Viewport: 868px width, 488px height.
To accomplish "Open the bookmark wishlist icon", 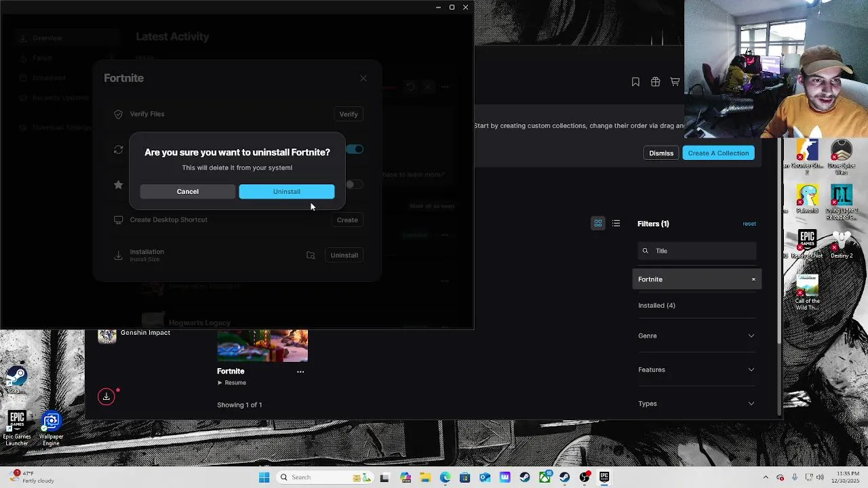I will (635, 82).
